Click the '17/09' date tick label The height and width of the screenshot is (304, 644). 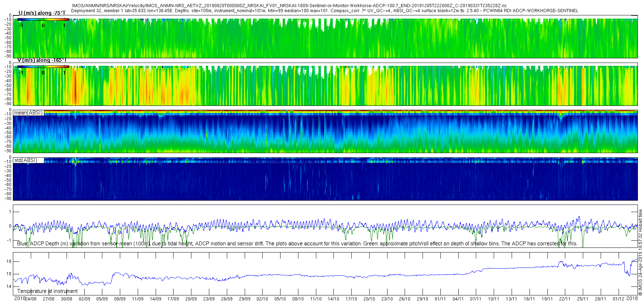click(173, 299)
